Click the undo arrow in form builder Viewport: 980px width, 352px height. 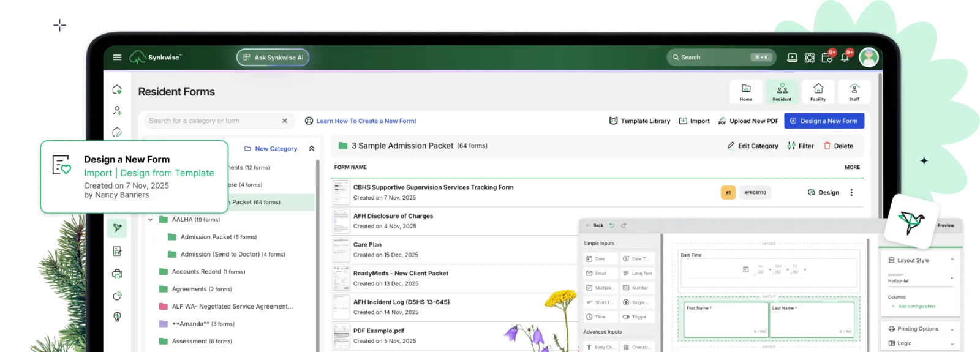(x=612, y=225)
